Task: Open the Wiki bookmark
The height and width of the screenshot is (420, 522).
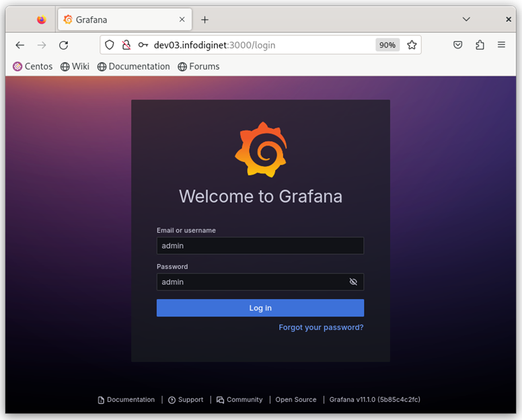Action: (x=75, y=67)
